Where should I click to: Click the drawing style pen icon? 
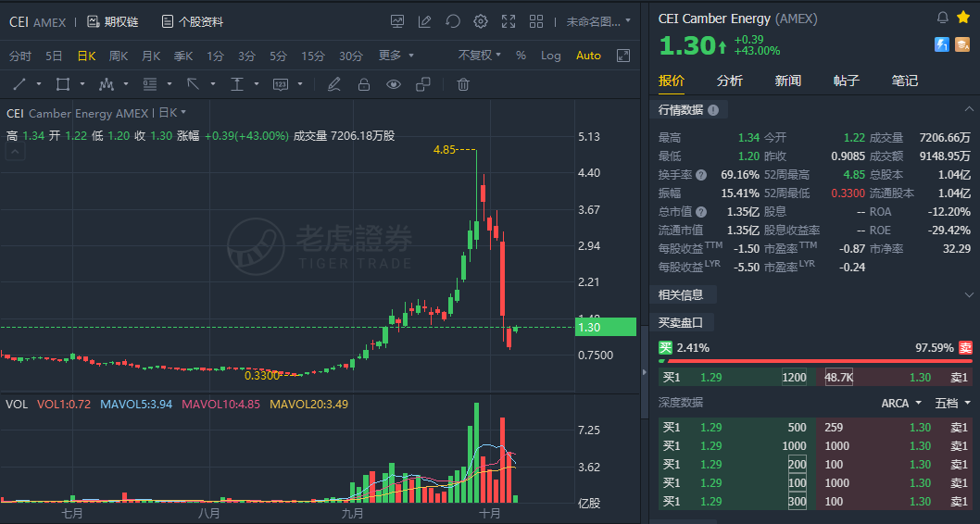coord(334,84)
